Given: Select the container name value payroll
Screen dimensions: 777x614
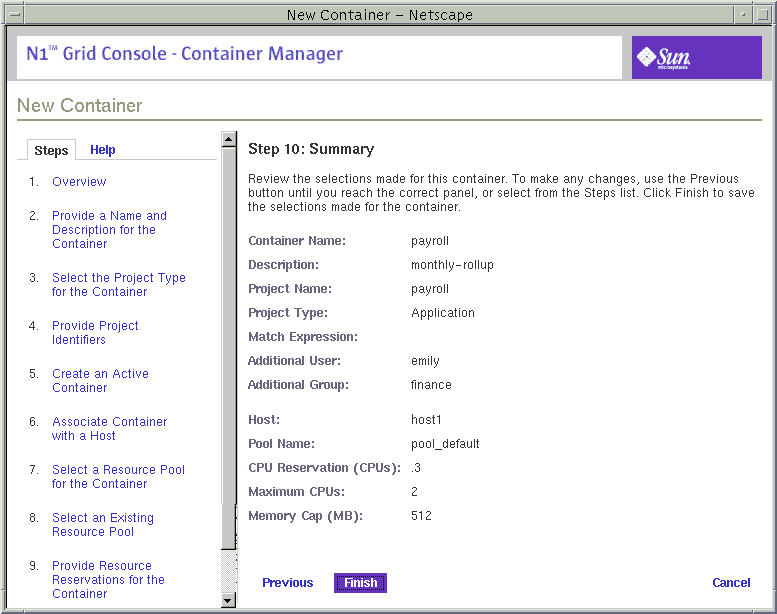Looking at the screenshot, I should tap(430, 241).
